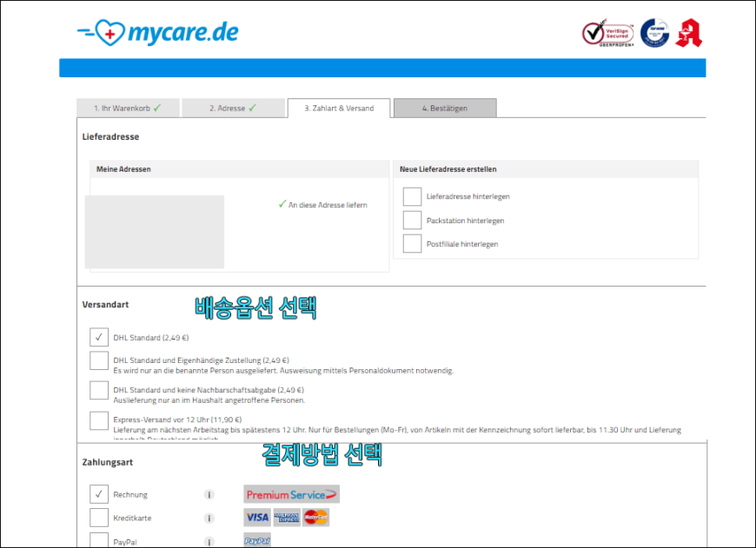Image resolution: width=756 pixels, height=548 pixels.
Task: Click the American Express card logo
Action: click(x=287, y=518)
